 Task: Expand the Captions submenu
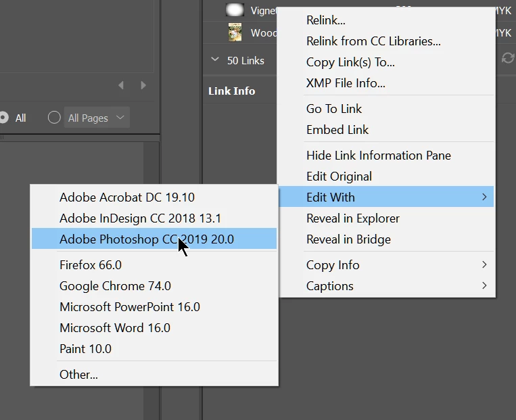(x=386, y=286)
